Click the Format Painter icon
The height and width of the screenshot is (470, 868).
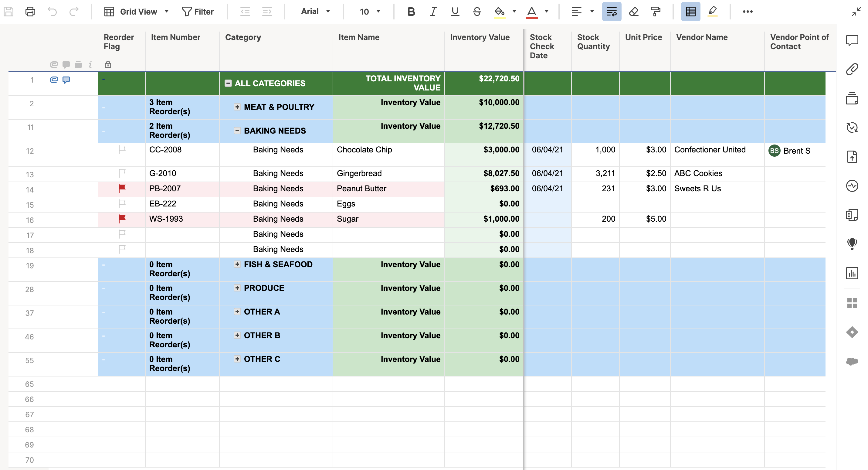tap(655, 12)
